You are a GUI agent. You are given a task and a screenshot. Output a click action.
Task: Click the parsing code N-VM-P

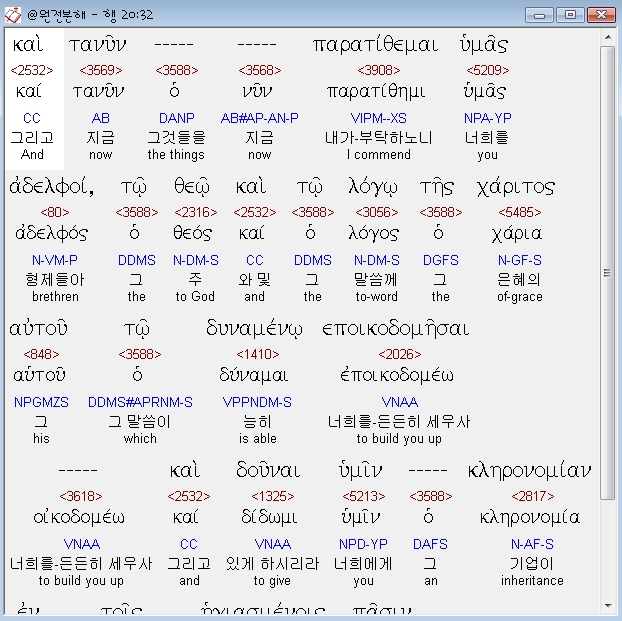[x=55, y=260]
